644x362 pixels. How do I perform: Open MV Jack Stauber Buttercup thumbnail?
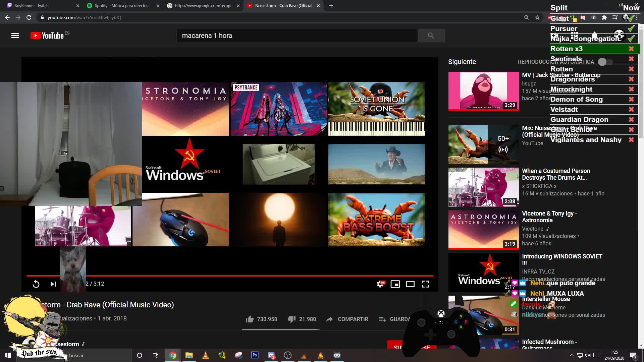(x=483, y=91)
